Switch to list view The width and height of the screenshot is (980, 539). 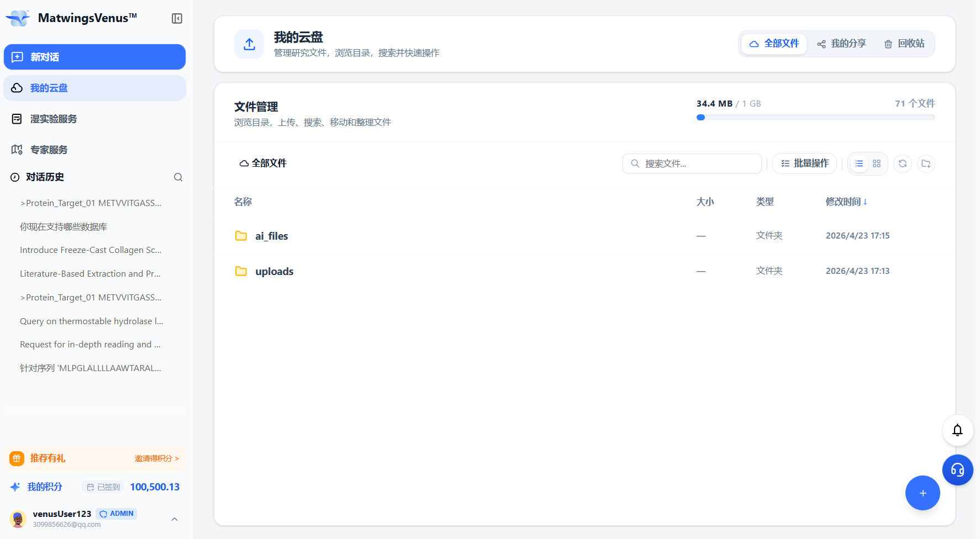pyautogui.click(x=859, y=163)
